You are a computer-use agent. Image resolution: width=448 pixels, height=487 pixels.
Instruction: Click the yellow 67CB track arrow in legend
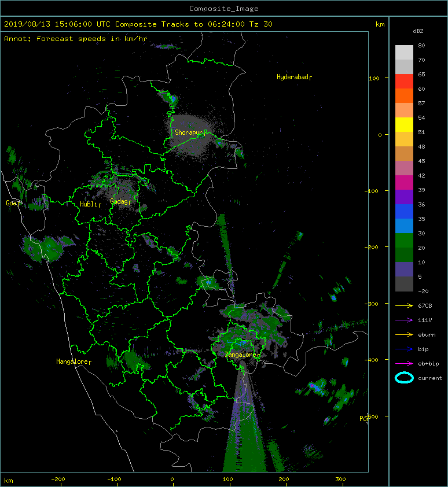coord(404,305)
